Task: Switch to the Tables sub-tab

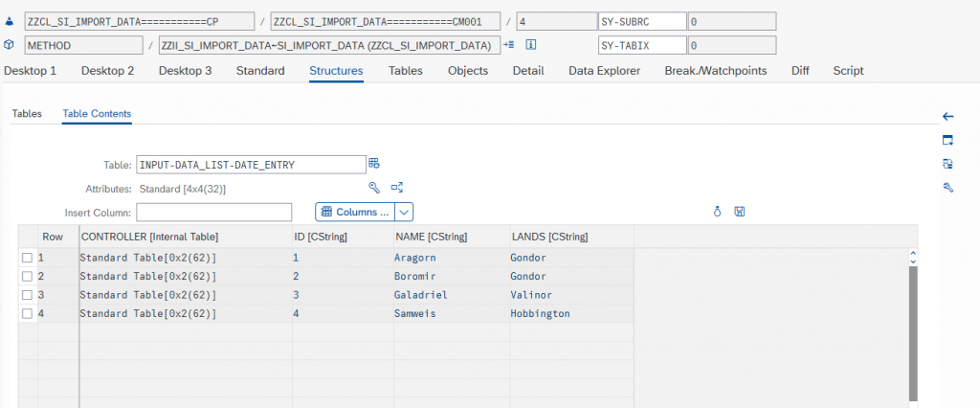Action: [27, 114]
